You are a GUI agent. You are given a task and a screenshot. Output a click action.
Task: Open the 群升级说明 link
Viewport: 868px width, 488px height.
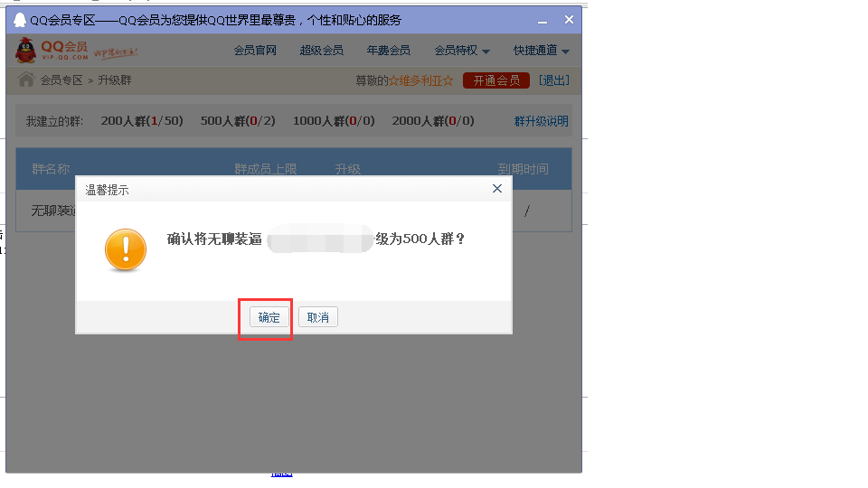(542, 121)
